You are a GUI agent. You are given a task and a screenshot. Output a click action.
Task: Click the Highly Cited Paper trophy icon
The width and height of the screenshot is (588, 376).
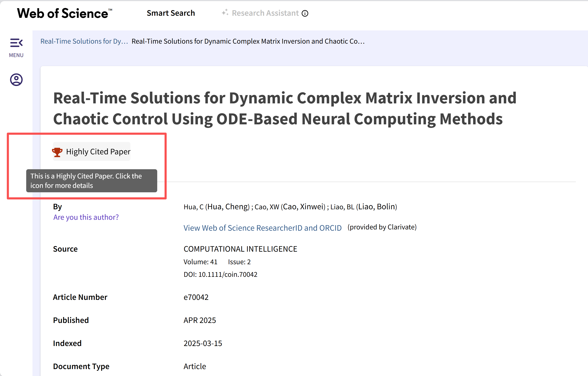point(57,152)
